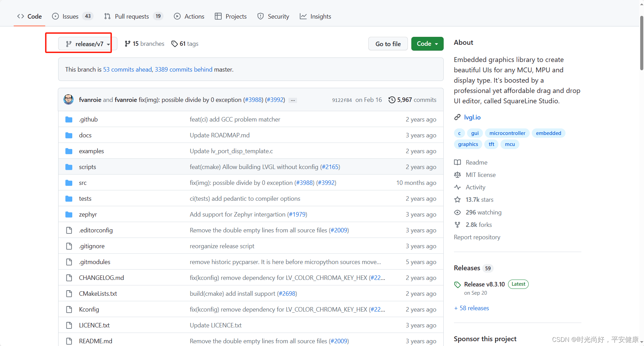Screen dimensions: 644x346
Task: Open the examples folder name
Action: (92, 151)
